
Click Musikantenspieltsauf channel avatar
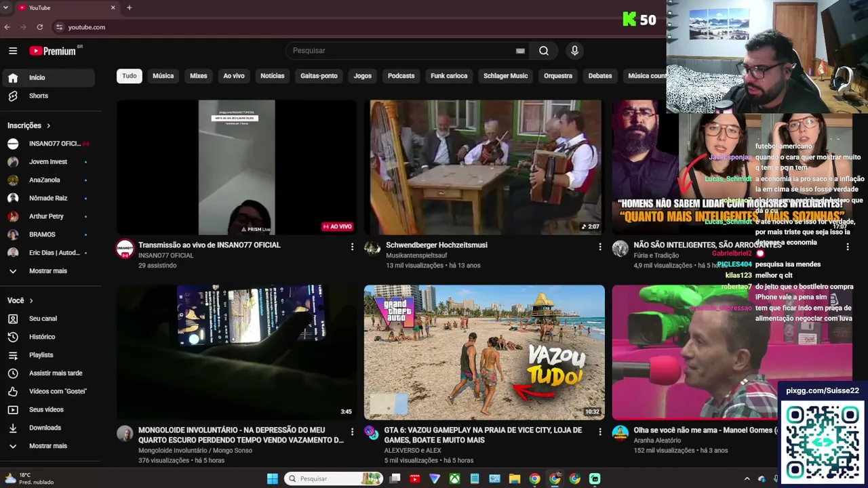point(372,248)
